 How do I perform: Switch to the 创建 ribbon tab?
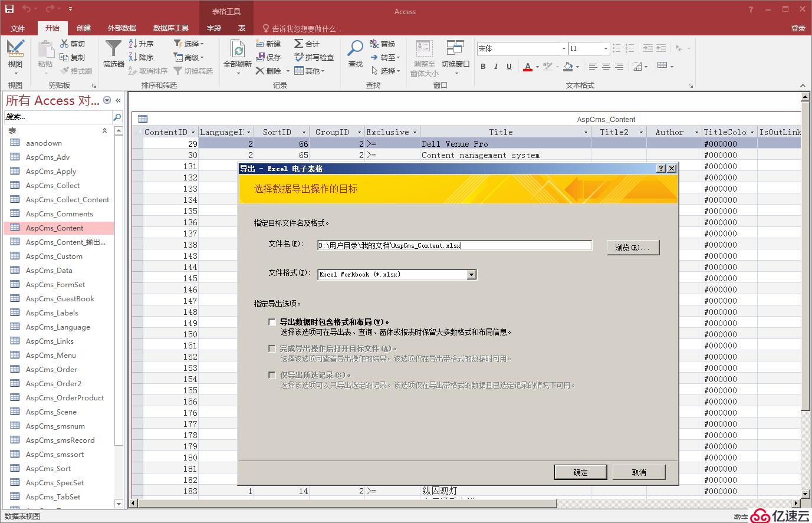point(84,28)
